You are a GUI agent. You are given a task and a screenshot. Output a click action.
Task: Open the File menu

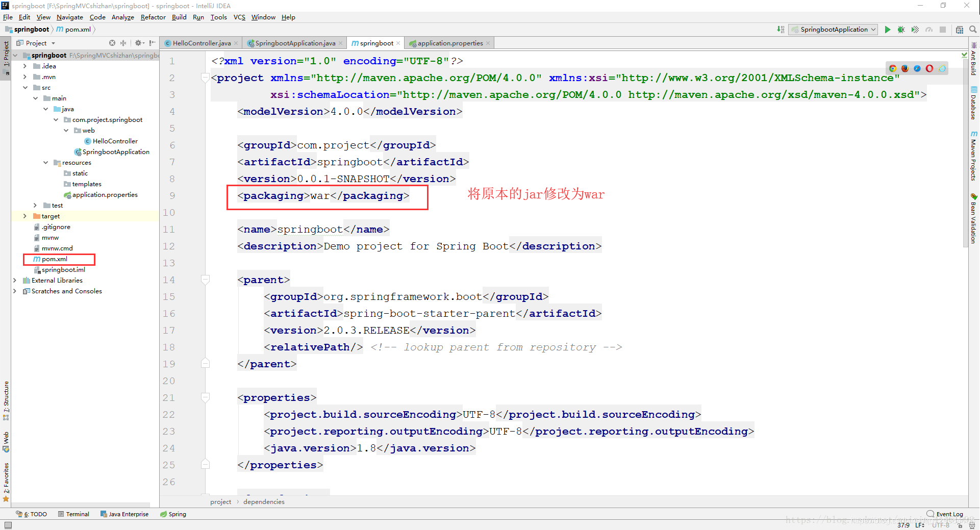8,17
